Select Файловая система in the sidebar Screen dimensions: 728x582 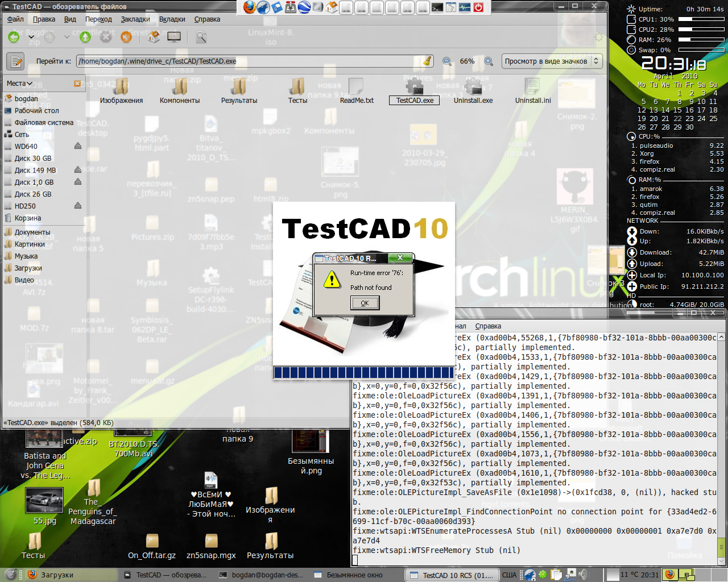44,123
